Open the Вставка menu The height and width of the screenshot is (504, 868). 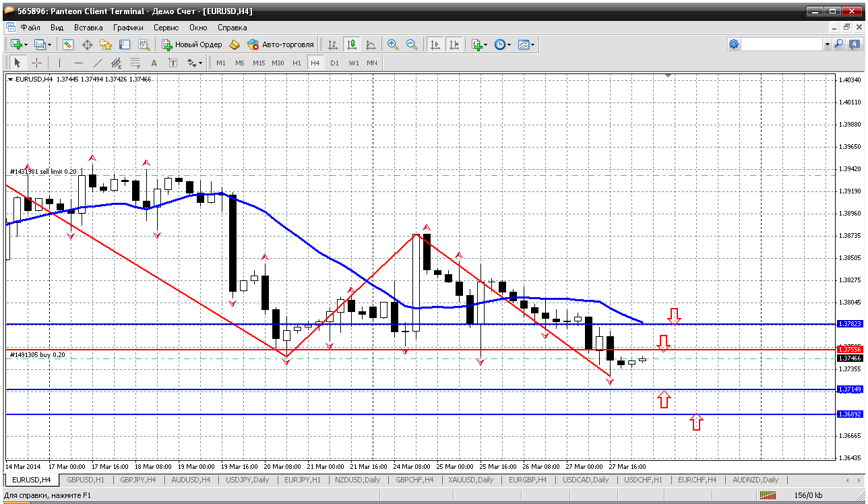pos(88,28)
